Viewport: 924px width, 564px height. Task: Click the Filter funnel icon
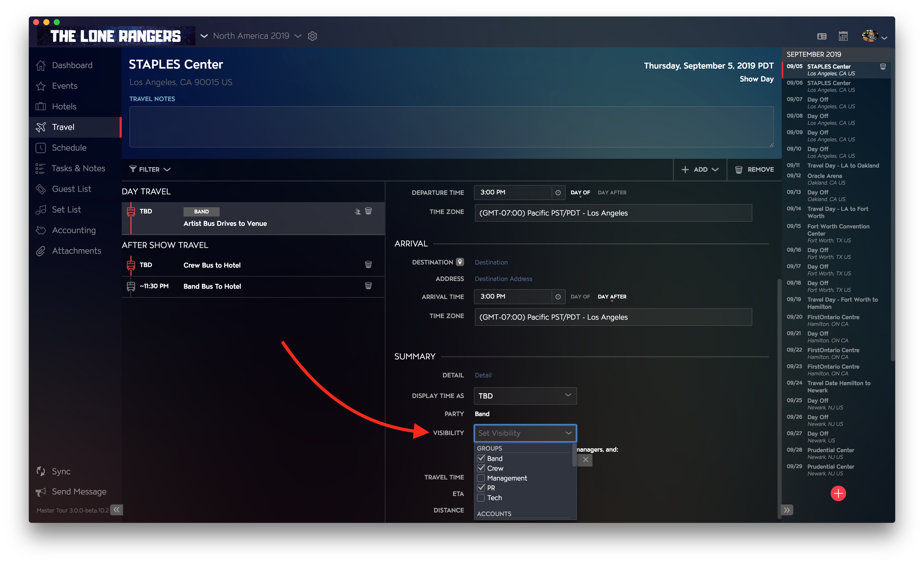(x=133, y=169)
